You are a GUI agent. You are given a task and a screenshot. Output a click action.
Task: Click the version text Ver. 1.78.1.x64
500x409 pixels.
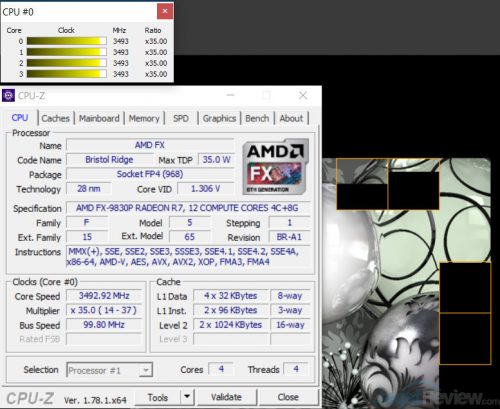point(95,400)
